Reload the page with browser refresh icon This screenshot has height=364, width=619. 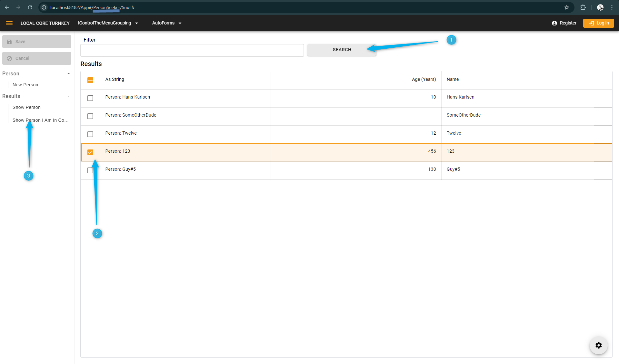tap(30, 7)
